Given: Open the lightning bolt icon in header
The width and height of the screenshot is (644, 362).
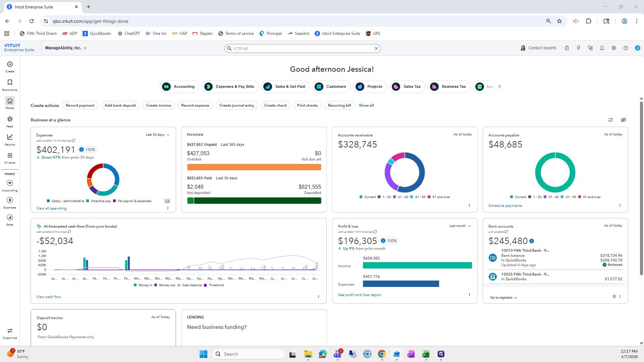Looking at the screenshot, I should click(579, 48).
